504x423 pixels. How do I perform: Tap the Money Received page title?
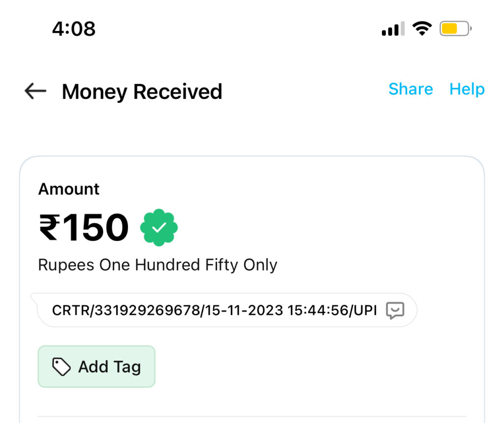point(142,91)
